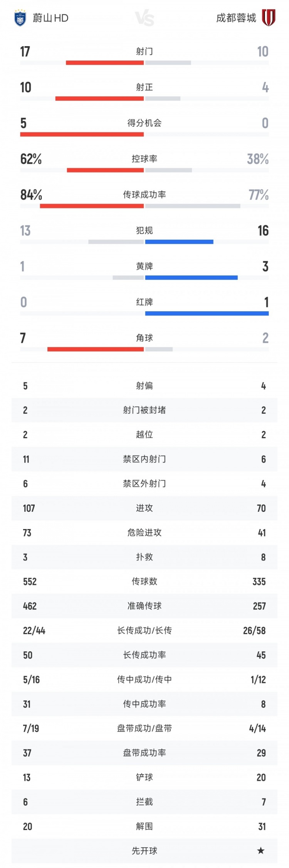The width and height of the screenshot is (289, 868).
Task: Click the 传球数 row label
Action: pyautogui.click(x=144, y=581)
